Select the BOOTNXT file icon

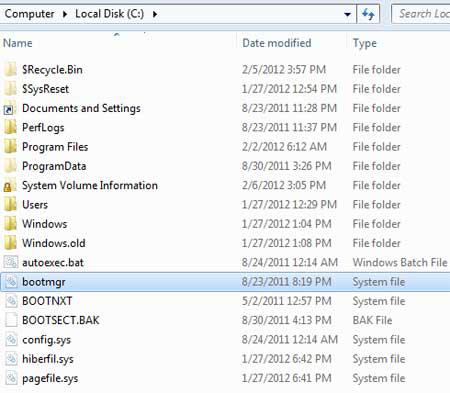(11, 301)
